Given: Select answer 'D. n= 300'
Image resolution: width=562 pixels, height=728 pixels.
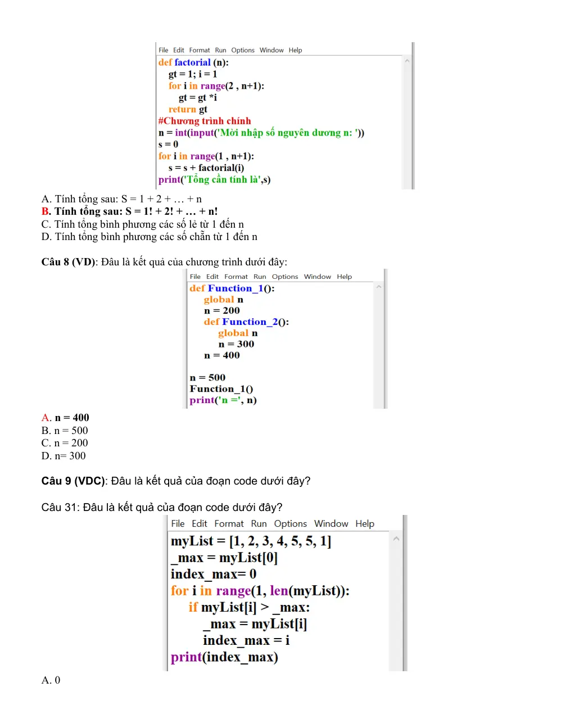Looking at the screenshot, I should point(64,456).
